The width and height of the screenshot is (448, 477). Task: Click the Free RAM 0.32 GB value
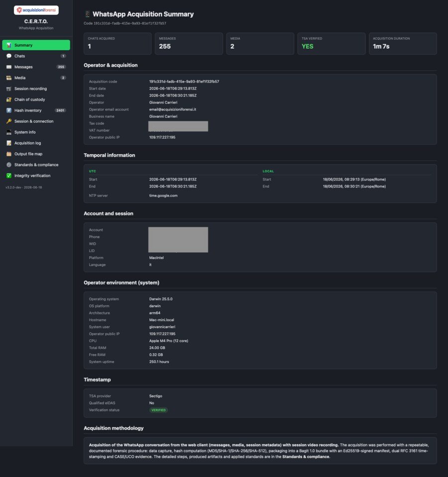click(x=156, y=355)
